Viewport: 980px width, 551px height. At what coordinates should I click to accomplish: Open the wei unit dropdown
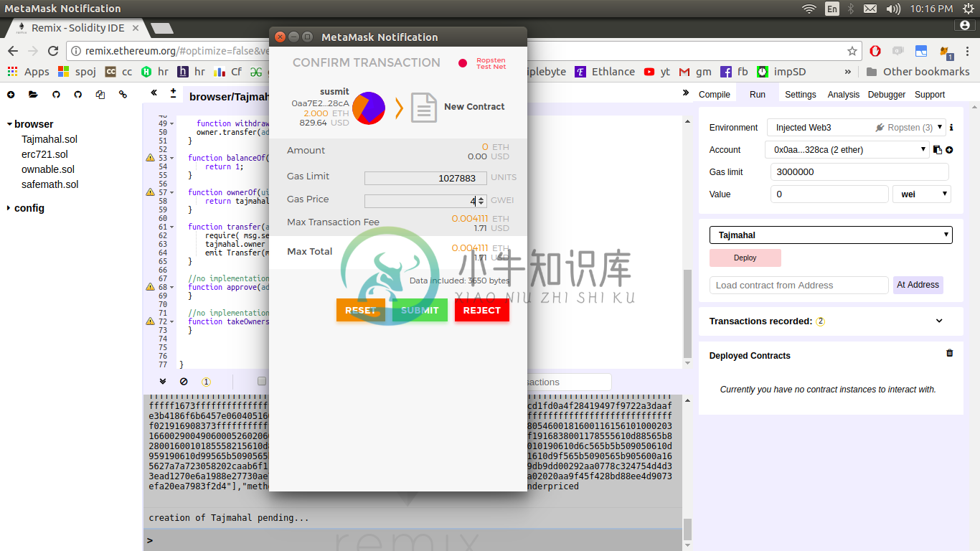[922, 194]
